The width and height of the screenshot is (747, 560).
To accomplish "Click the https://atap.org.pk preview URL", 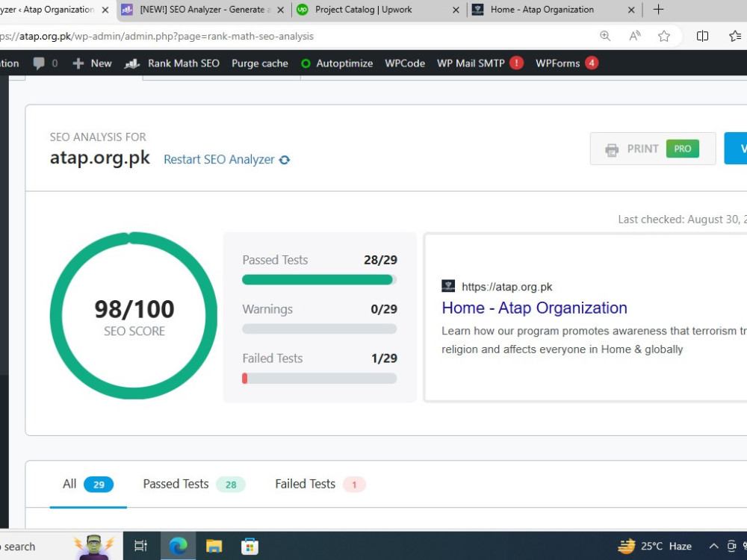I will pos(507,287).
